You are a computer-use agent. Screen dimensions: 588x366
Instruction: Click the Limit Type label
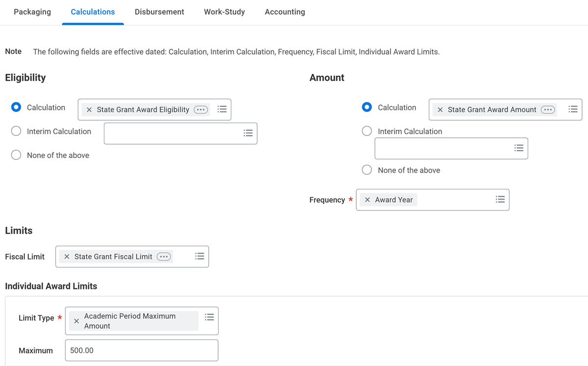(x=36, y=318)
